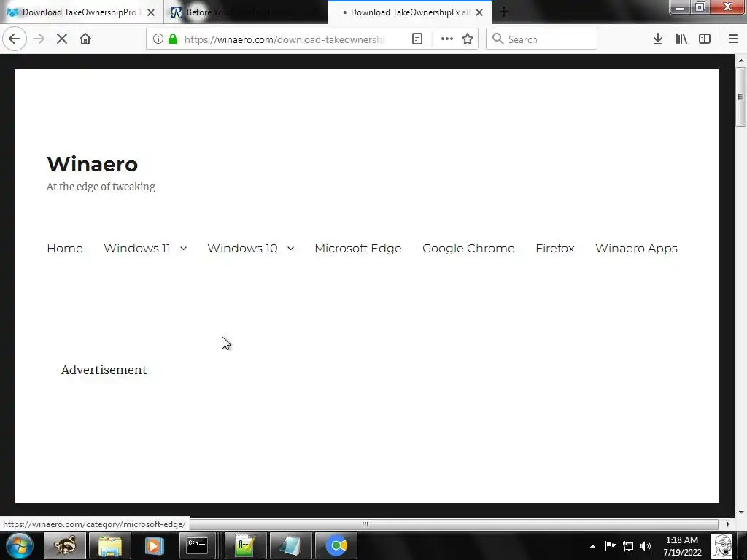Launch media player from taskbar

(155, 545)
